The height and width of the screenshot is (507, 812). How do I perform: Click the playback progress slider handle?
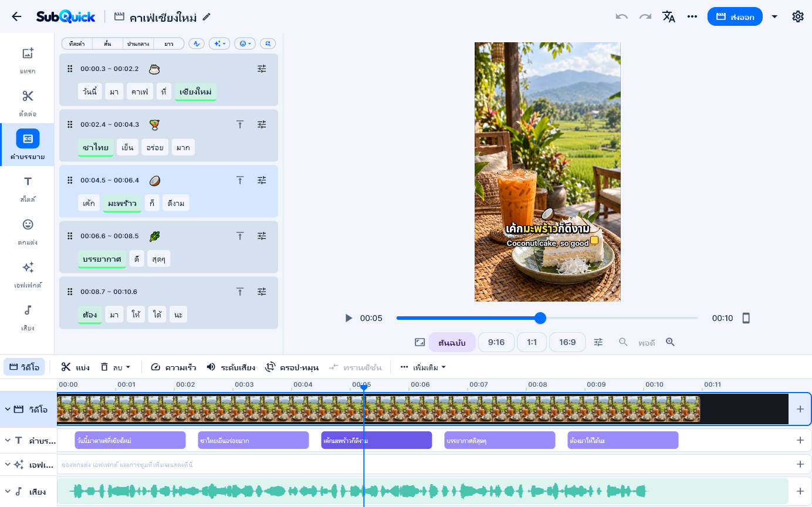point(540,318)
